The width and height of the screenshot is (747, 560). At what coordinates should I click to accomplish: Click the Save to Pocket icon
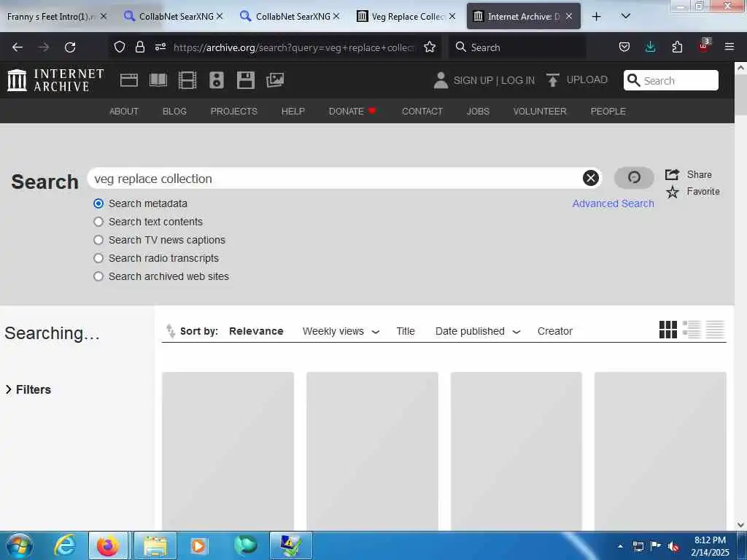click(624, 47)
